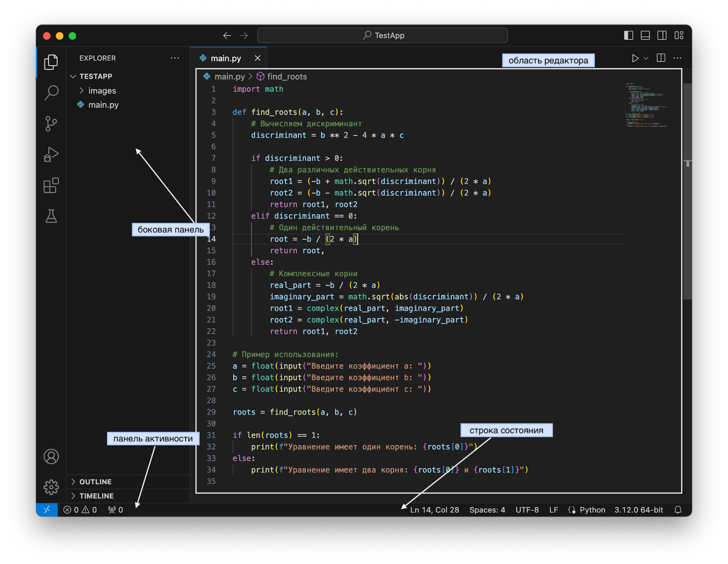The width and height of the screenshot is (728, 564).
Task: Click 'import math' on line 1
Action: [258, 89]
